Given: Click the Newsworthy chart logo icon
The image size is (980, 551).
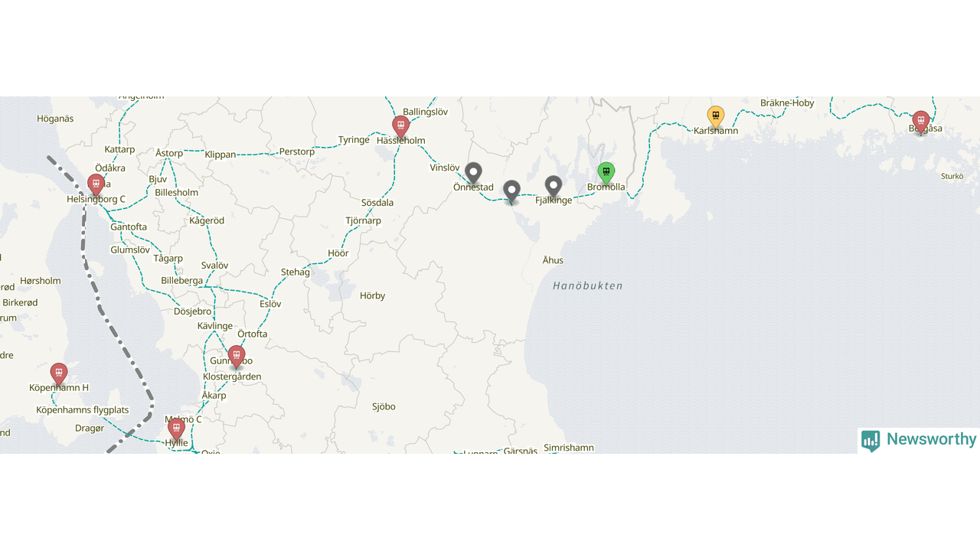Looking at the screenshot, I should coord(871,440).
